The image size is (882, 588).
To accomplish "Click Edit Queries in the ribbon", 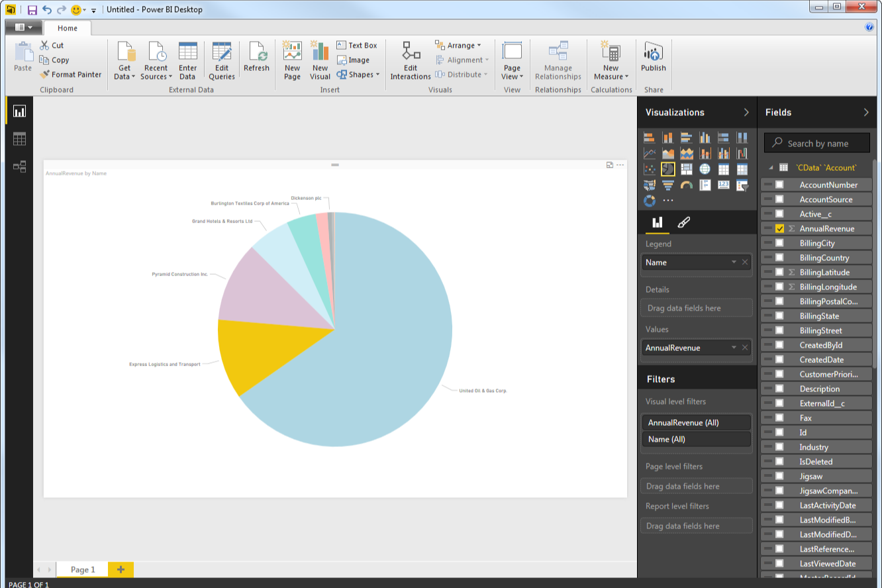I will 222,62.
